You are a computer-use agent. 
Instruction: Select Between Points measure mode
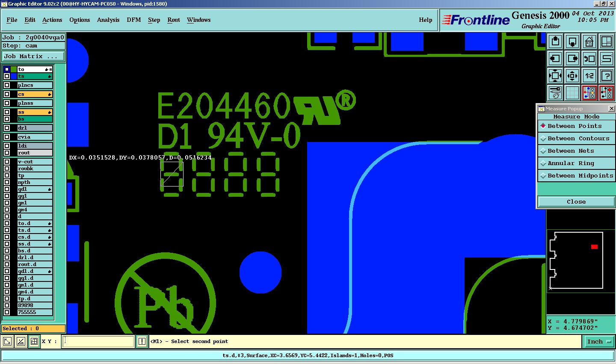576,126
